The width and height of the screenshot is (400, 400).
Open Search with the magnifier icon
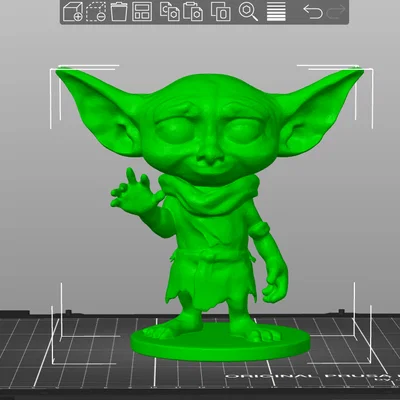[x=248, y=12]
